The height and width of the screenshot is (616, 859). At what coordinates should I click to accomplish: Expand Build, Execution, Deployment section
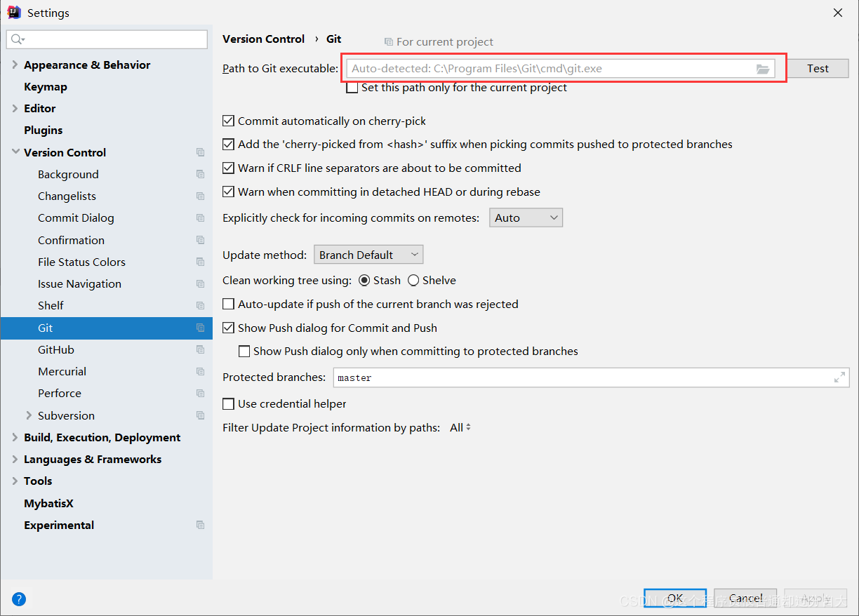[15, 437]
